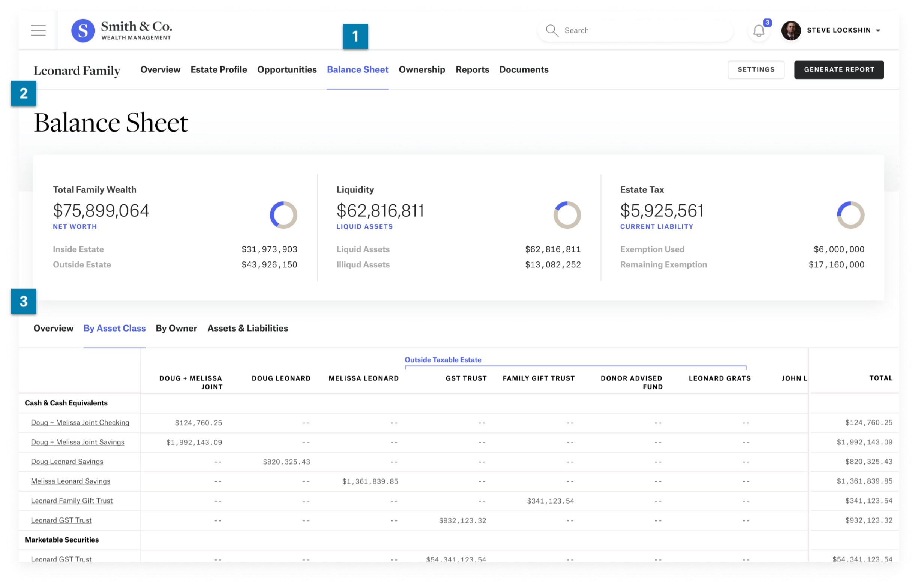
Task: Click the $341,123.54 cell in Family Gift Trust column
Action: (x=550, y=501)
